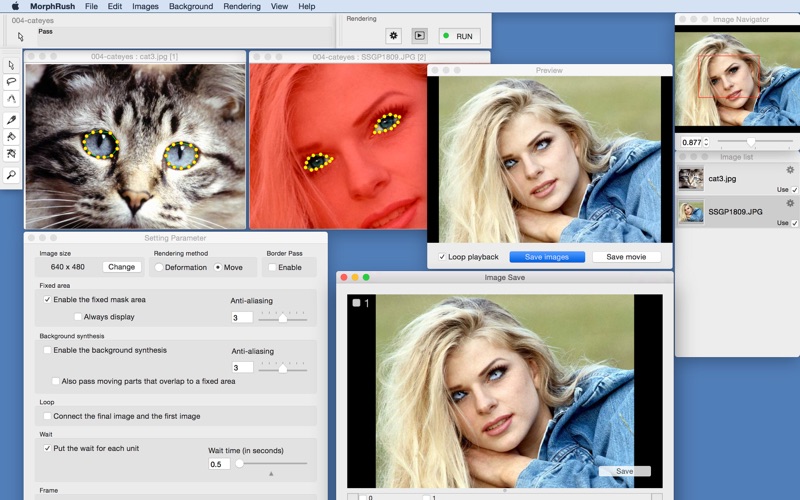Screen dimensions: 800x500
Task: Adjust Image Navigator zoom slider
Action: pos(755,141)
